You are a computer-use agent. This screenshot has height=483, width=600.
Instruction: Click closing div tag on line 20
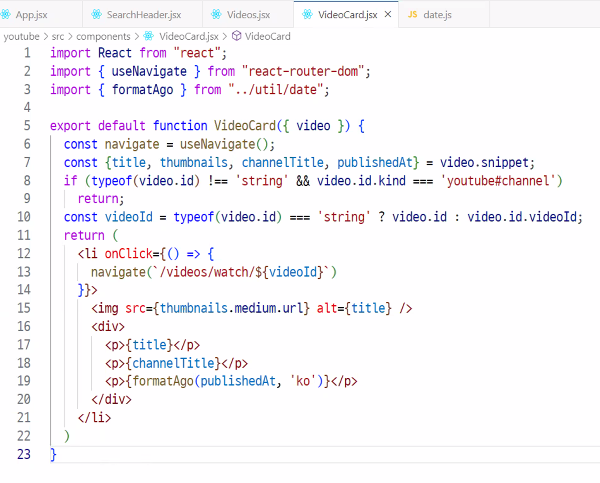[x=111, y=400]
